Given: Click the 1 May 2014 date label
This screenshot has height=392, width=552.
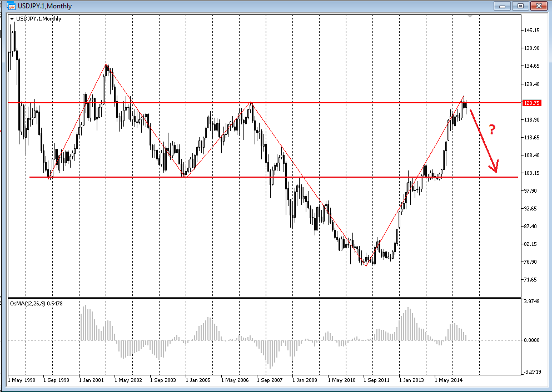Looking at the screenshot, I should 448,380.
